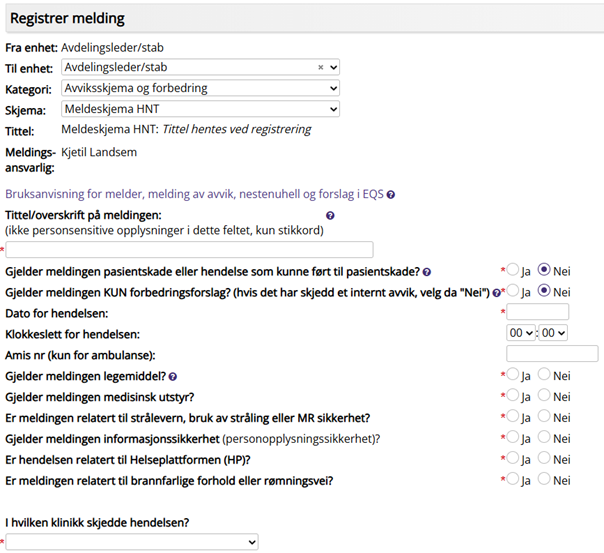Screen dimensions: 604x553
Task: Select Ja for KUN forbedringsforslag
Action: click(512, 291)
